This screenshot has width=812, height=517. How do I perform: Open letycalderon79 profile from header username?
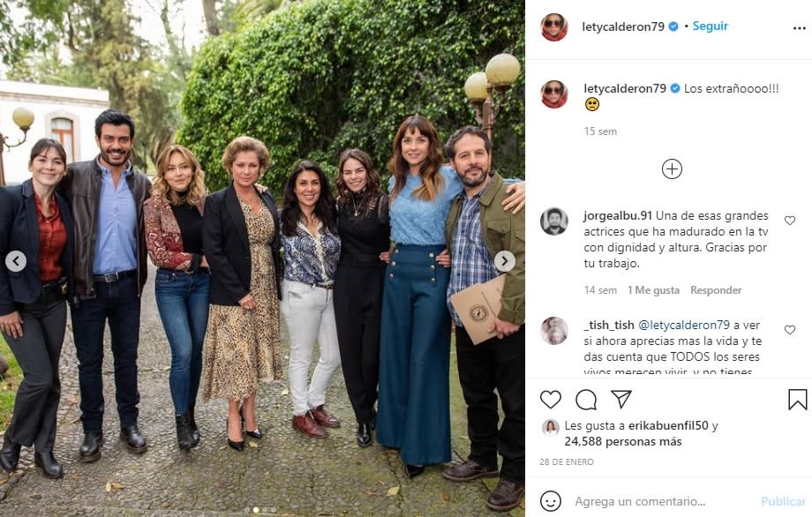click(x=622, y=26)
